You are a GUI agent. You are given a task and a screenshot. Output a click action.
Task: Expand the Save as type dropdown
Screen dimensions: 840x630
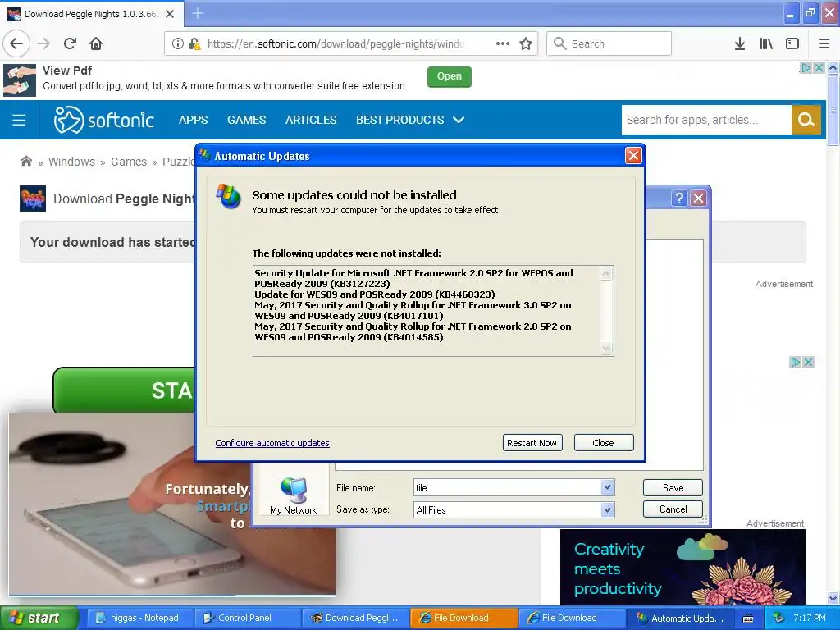[x=607, y=510]
